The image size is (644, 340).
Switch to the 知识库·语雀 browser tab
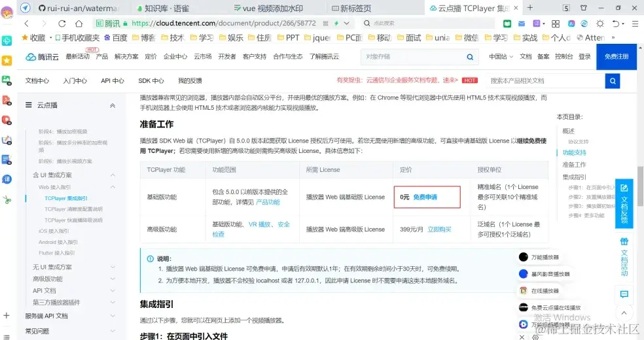(163, 8)
